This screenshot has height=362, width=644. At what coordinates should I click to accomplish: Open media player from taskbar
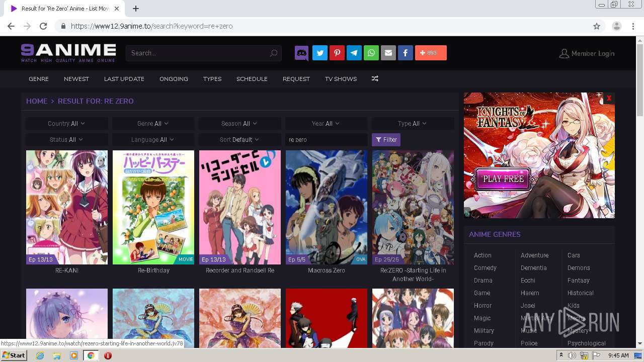pyautogui.click(x=73, y=355)
